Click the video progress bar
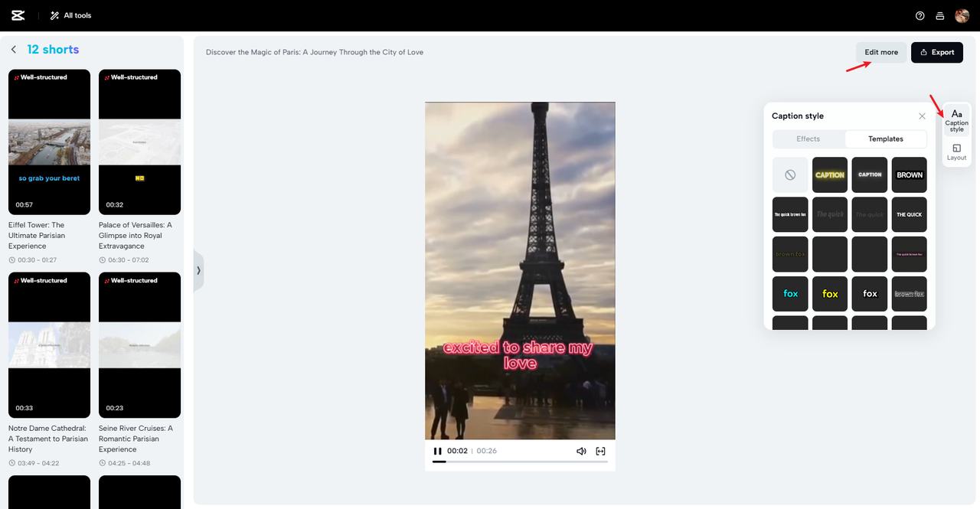 point(520,462)
